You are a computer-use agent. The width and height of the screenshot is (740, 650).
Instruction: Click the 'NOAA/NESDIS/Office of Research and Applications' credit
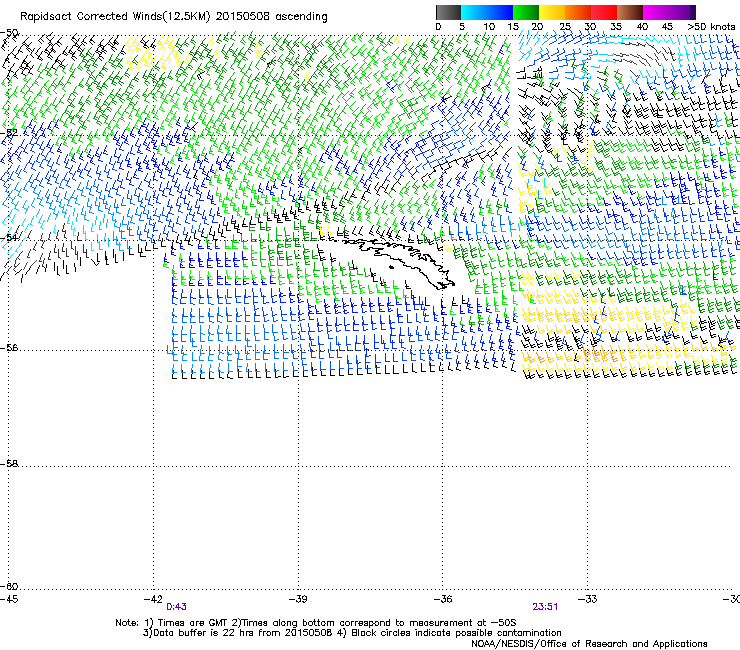[x=589, y=644]
